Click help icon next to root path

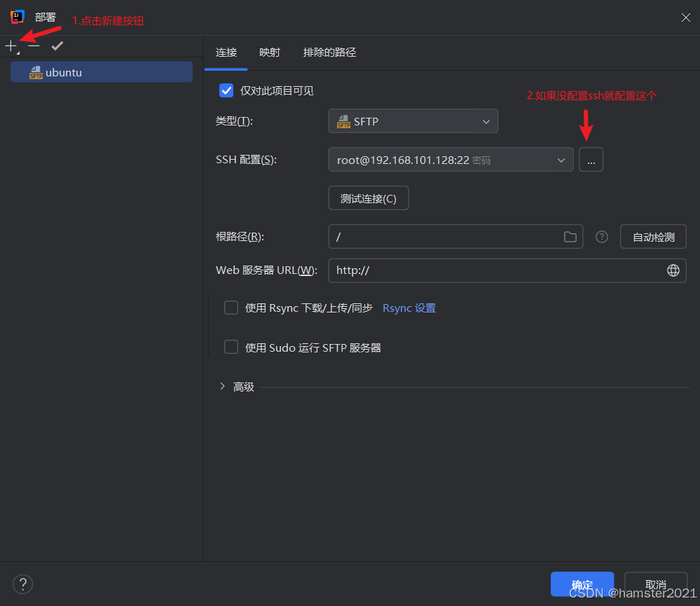coord(602,237)
